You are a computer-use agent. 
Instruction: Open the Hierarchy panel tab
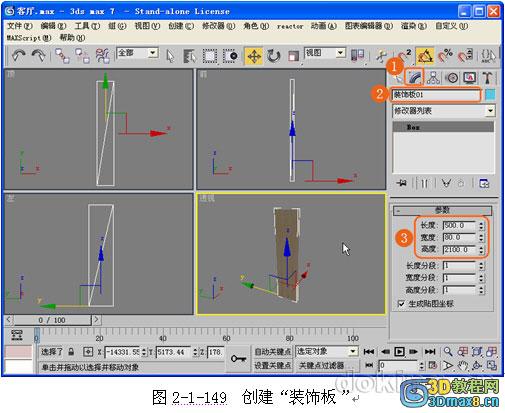[x=433, y=78]
